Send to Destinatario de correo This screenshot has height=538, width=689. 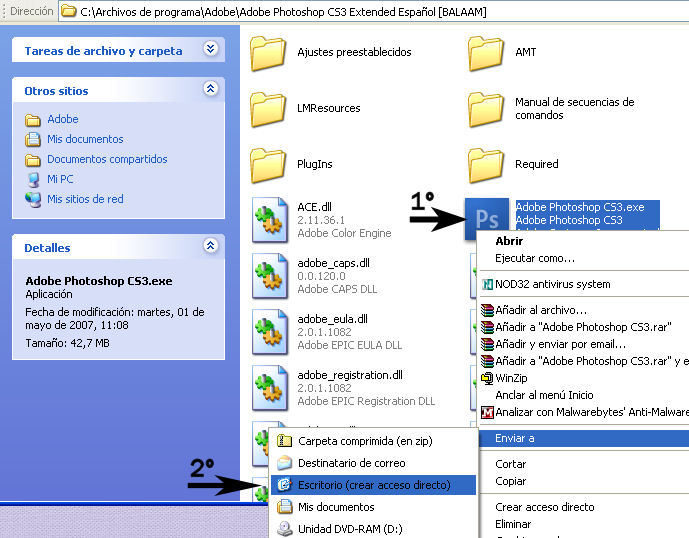pos(373,463)
